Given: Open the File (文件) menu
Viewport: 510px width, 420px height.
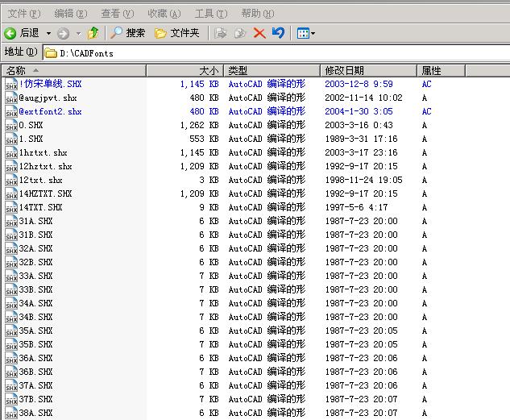Looking at the screenshot, I should point(23,13).
